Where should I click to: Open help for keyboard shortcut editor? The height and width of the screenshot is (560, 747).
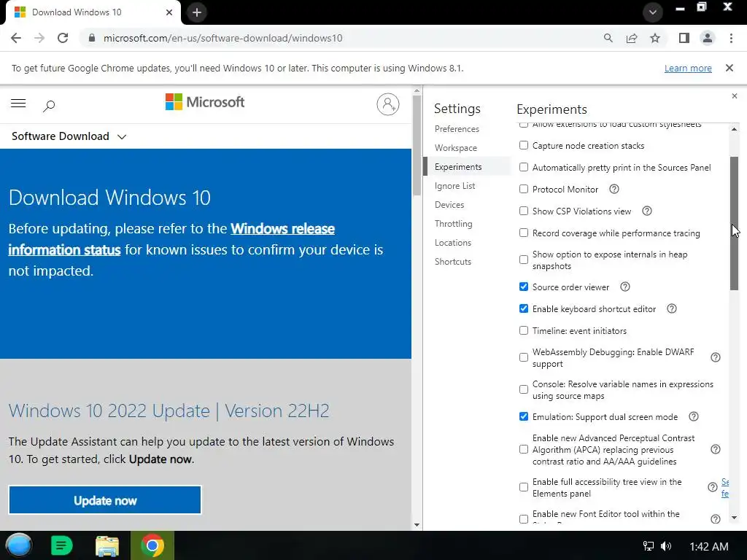(672, 308)
